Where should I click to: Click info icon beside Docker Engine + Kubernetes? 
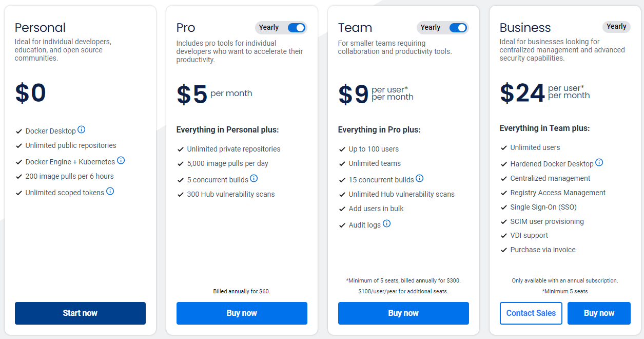click(121, 160)
